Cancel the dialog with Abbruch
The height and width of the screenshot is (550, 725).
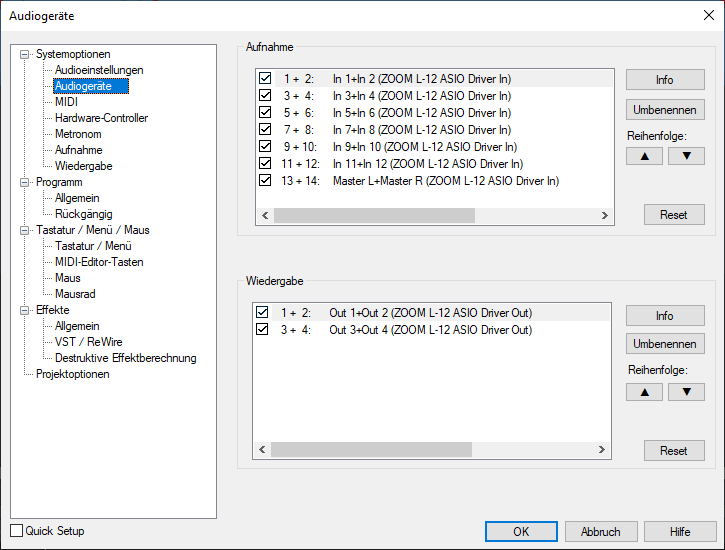[x=601, y=532]
